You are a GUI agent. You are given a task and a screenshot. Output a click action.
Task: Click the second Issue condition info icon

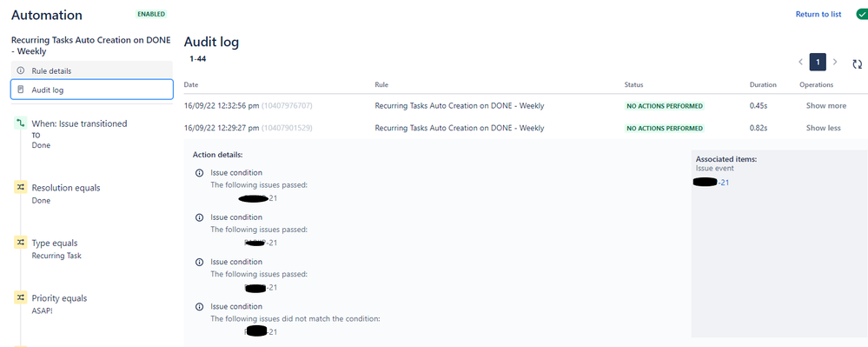[199, 217]
